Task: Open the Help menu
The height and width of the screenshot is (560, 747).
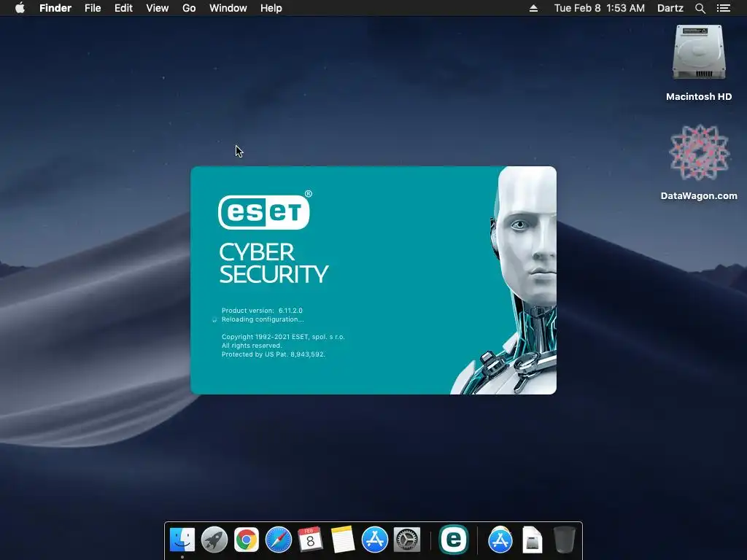Action: point(271,8)
